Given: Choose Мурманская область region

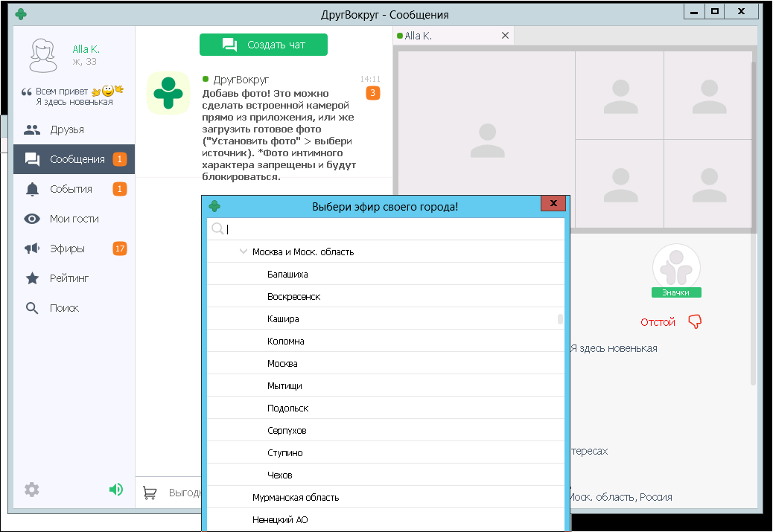Looking at the screenshot, I should pyautogui.click(x=386, y=498).
